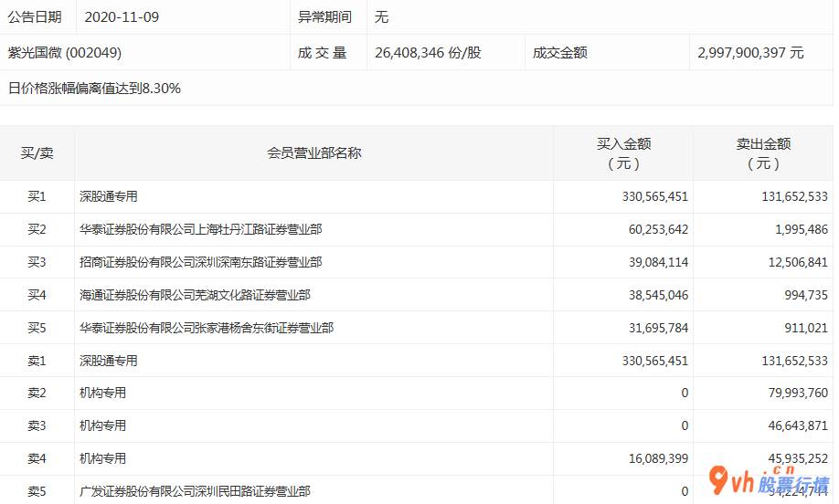Select buy amount 39,084,114
This screenshot has width=839, height=504.
[658, 262]
